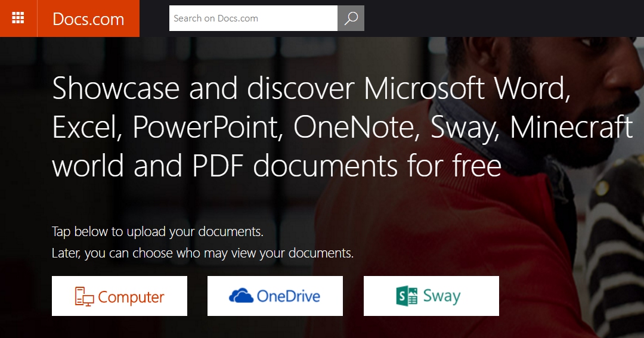The height and width of the screenshot is (338, 644).
Task: Click "Later, you can choose who may view" line
Action: point(203,253)
